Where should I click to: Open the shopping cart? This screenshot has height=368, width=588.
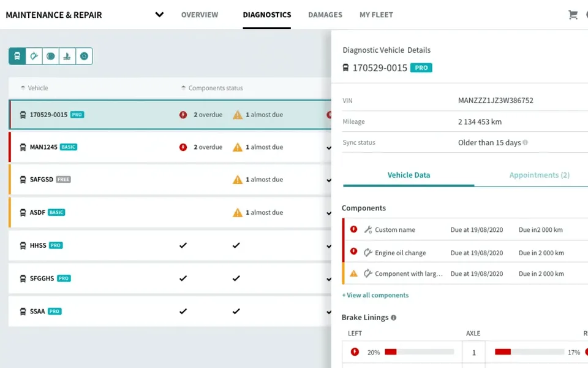[573, 15]
